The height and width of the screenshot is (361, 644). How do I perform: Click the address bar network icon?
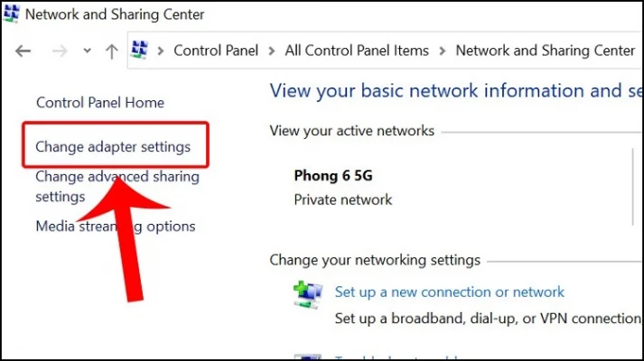click(x=139, y=50)
